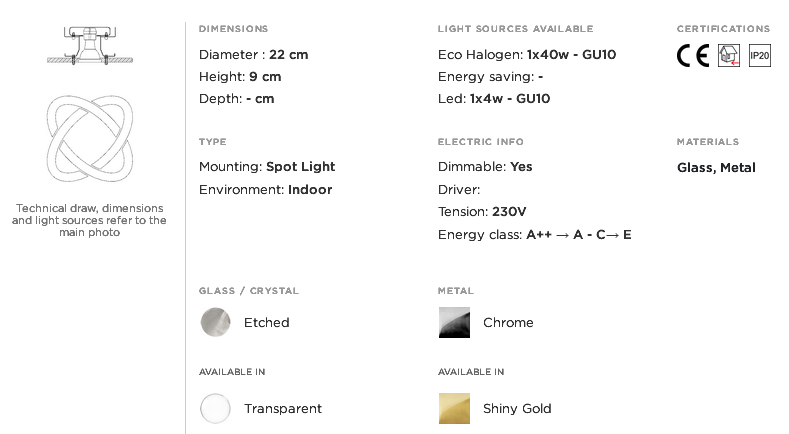Click the Transparent finish label
Viewport: 789px width, 434px height.
click(x=283, y=409)
